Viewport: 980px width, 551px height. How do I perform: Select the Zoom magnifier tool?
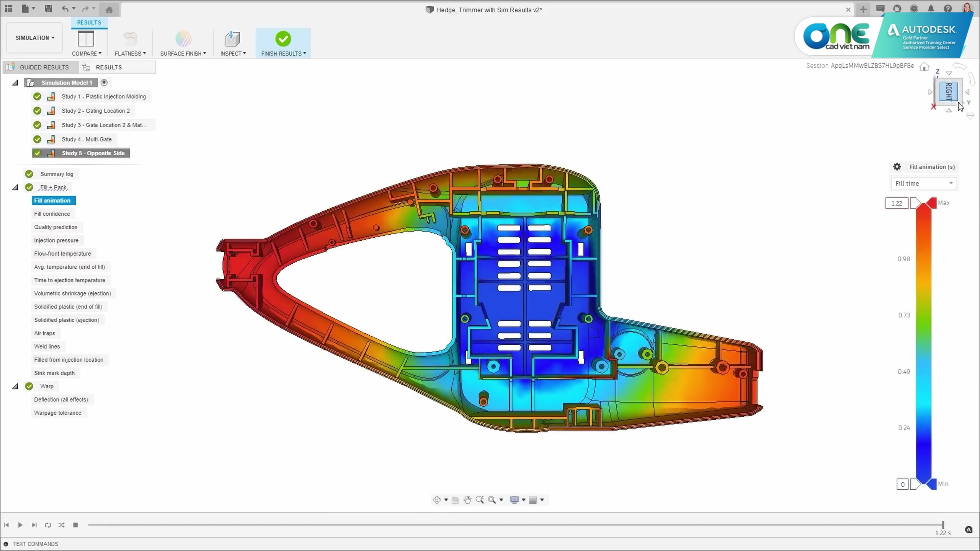(480, 500)
